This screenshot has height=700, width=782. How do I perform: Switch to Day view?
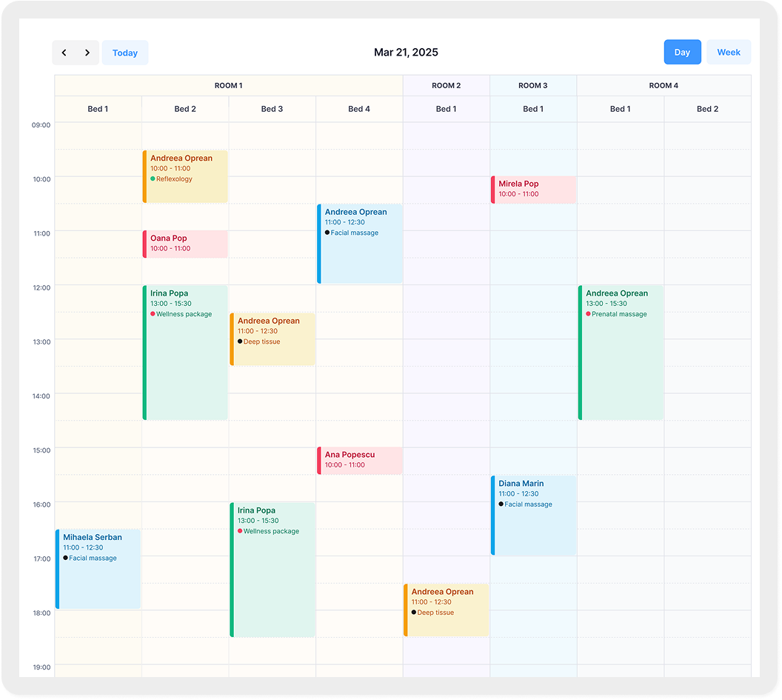[682, 53]
